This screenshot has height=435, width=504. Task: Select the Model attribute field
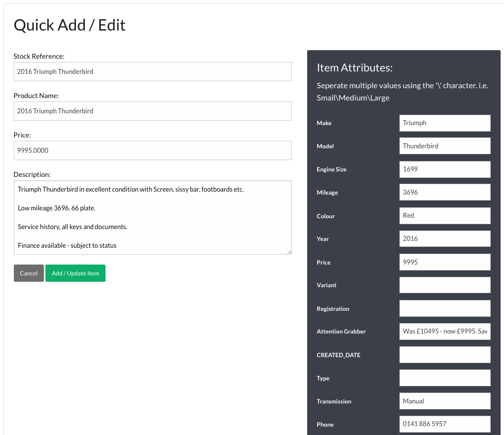point(444,146)
